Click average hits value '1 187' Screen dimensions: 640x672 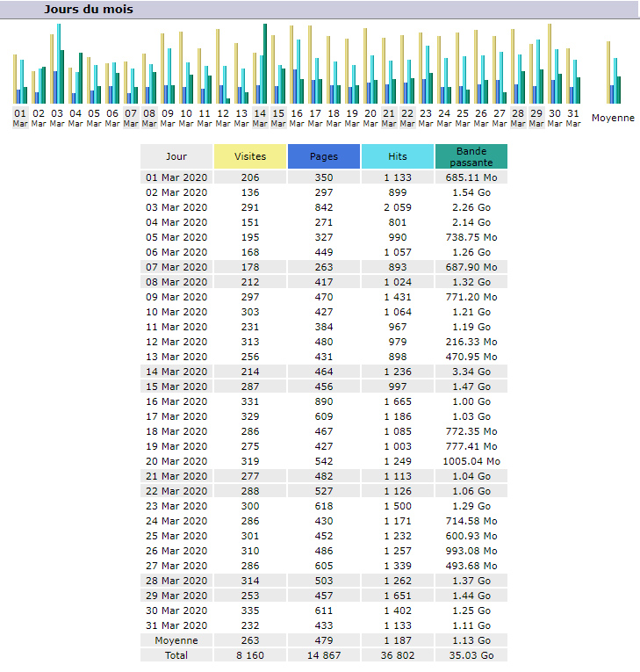[398, 640]
